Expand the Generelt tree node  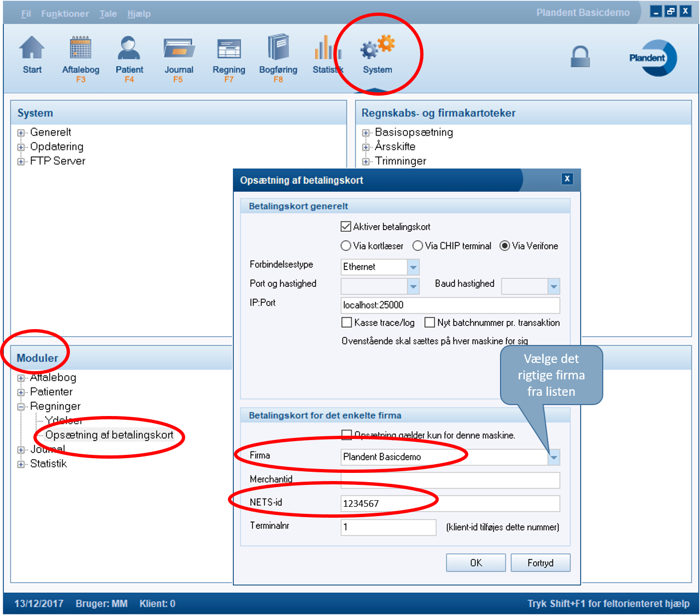point(21,133)
